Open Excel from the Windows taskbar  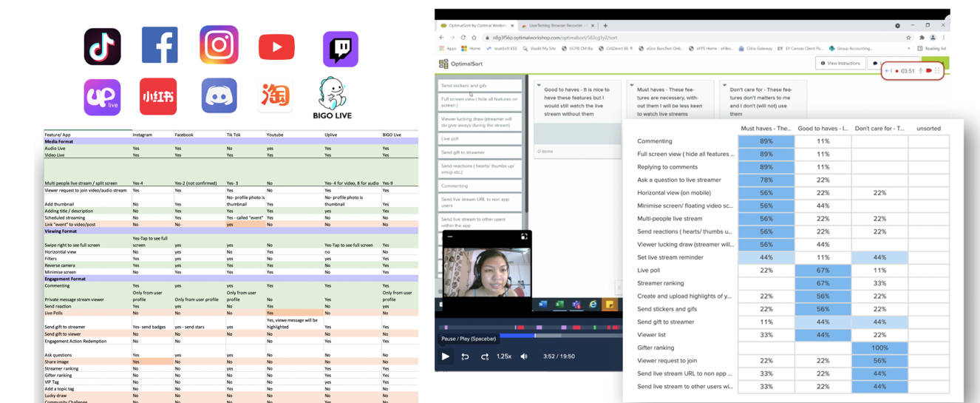(x=559, y=305)
